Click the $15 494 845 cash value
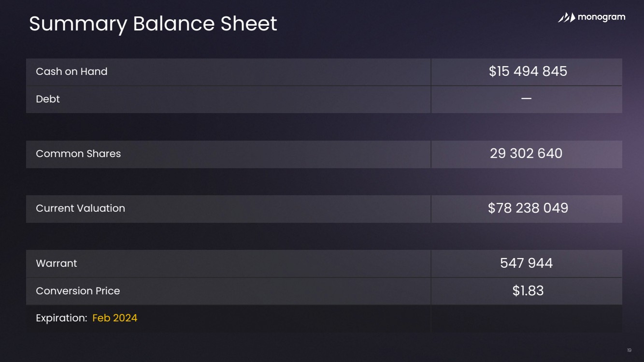 (528, 72)
